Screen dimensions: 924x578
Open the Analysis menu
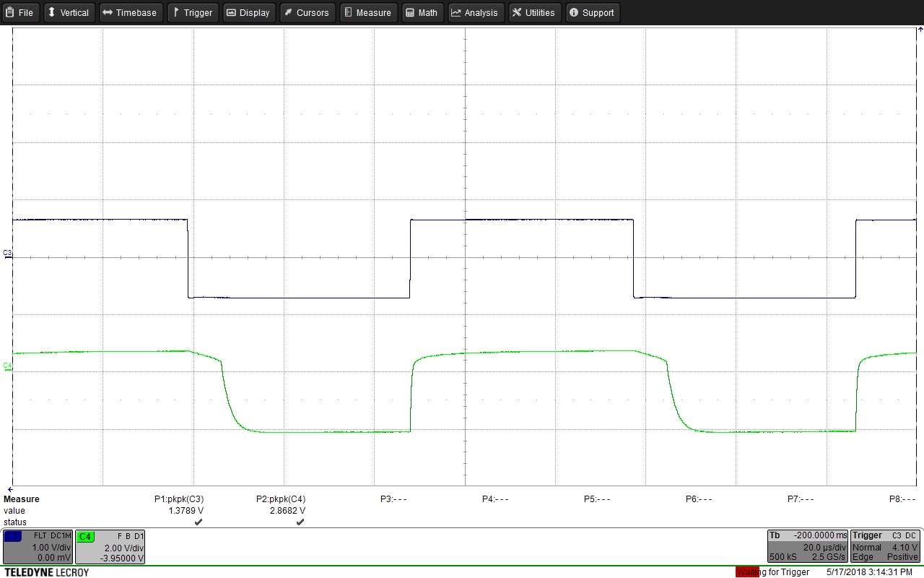pyautogui.click(x=476, y=12)
